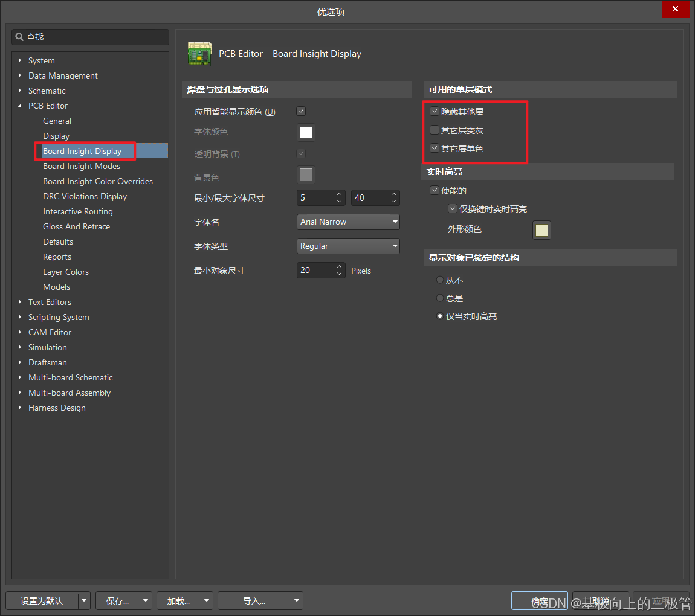Open the Display preferences page
This screenshot has height=616, width=695.
pos(56,136)
